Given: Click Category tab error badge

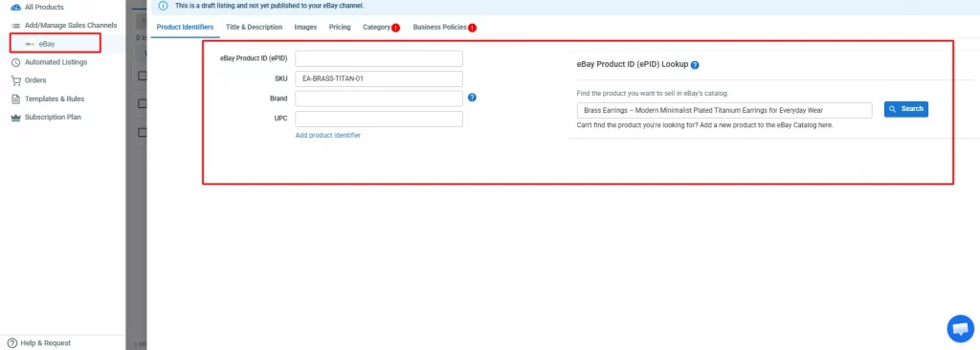Looking at the screenshot, I should (x=396, y=28).
